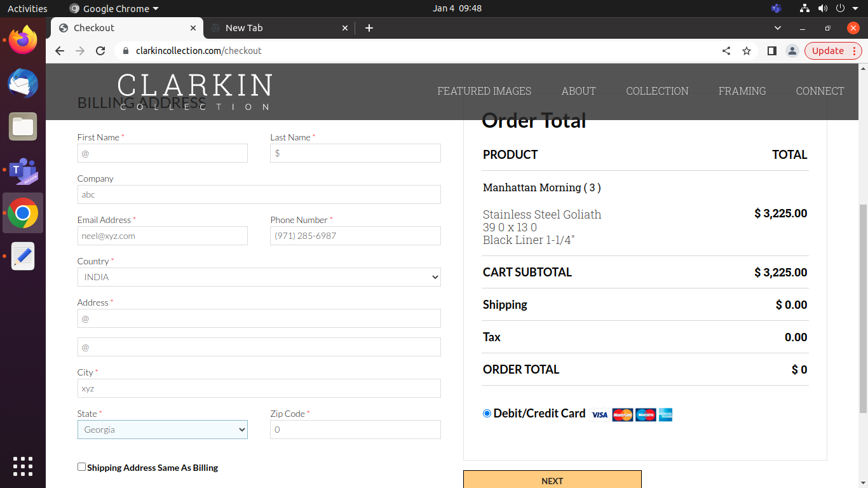Open the COLLECTION navigation item
The height and width of the screenshot is (488, 868).
click(x=657, y=91)
